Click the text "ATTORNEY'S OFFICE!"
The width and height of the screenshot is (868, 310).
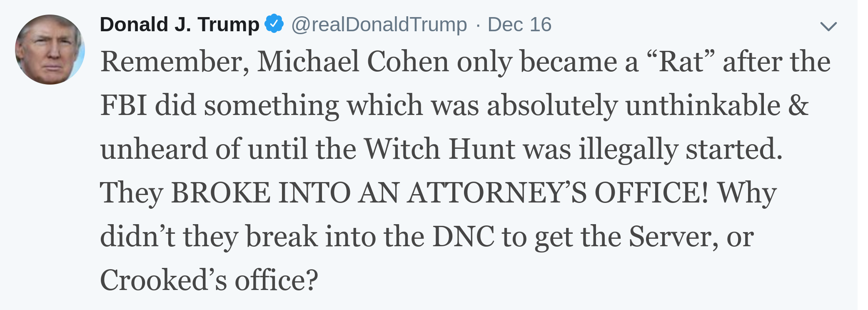click(558, 192)
